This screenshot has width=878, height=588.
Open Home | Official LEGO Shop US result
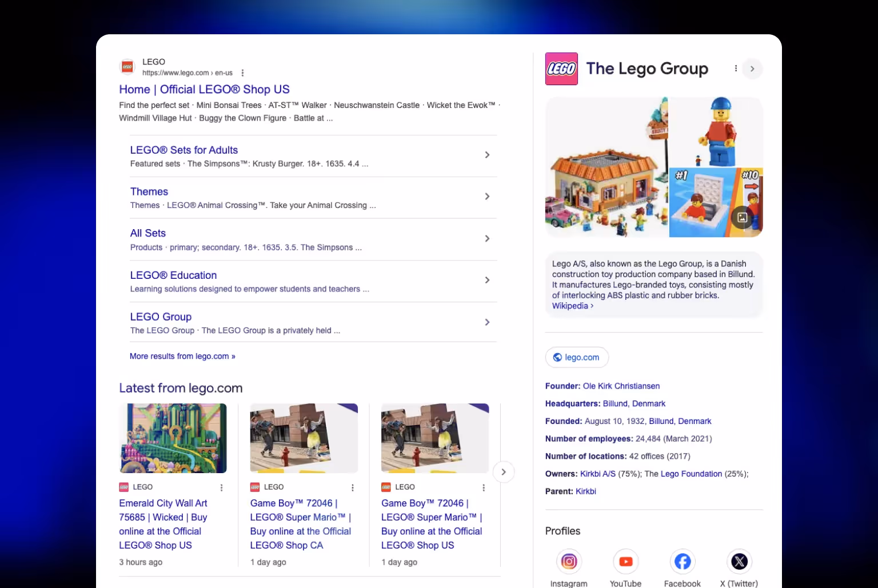[x=204, y=89]
